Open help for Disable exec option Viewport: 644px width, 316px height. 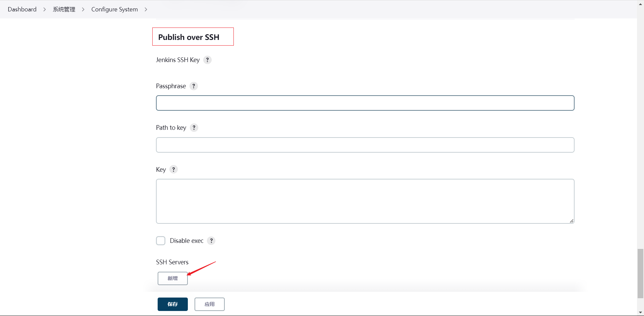(x=211, y=241)
